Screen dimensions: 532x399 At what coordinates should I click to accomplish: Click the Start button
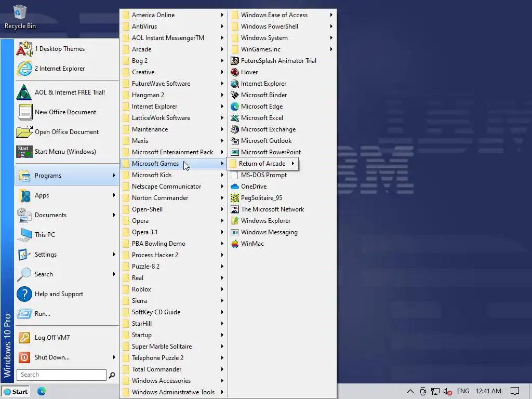point(15,392)
